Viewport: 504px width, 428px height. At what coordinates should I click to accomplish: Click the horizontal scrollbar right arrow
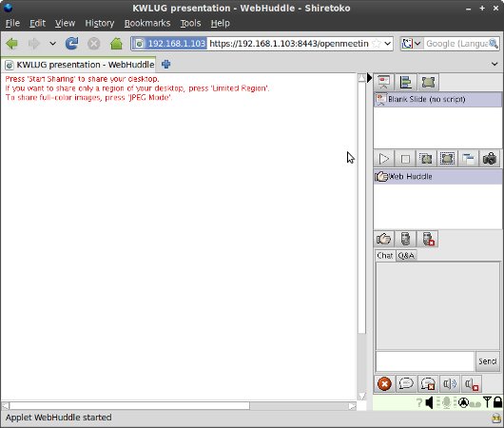[352, 406]
